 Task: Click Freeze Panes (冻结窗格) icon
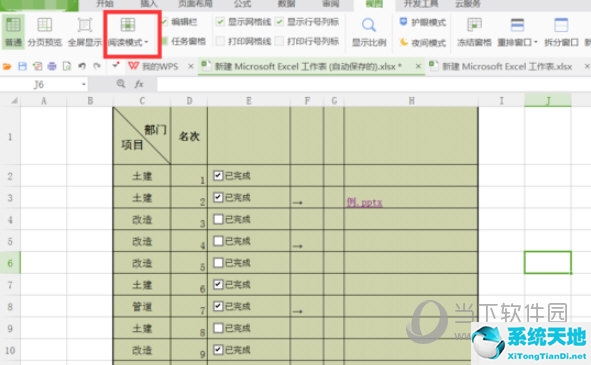pos(474,25)
